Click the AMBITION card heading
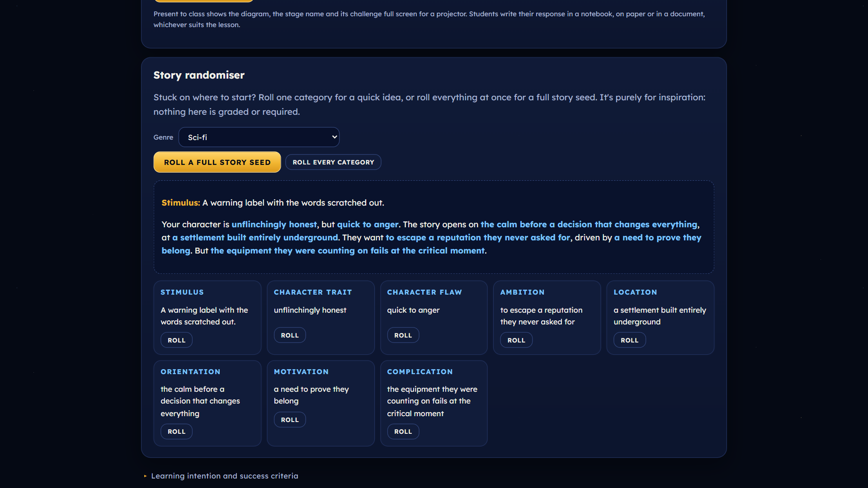The width and height of the screenshot is (868, 488). (x=522, y=292)
